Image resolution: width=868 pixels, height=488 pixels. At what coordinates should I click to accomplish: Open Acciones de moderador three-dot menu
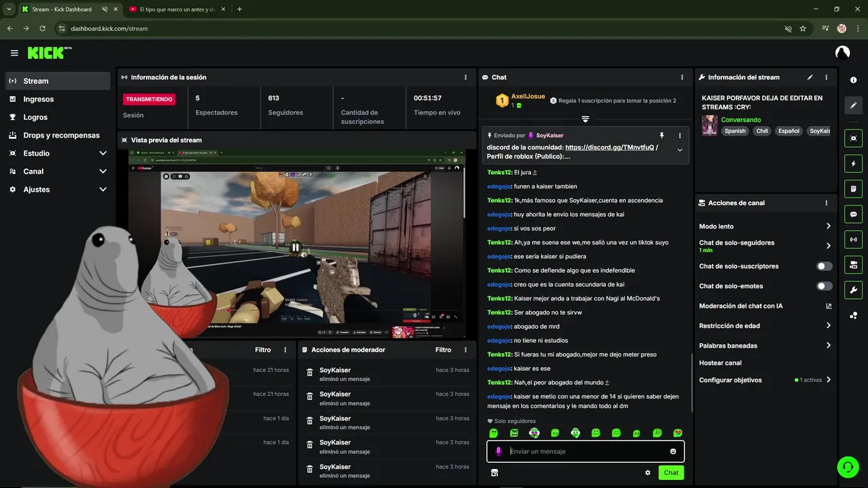pyautogui.click(x=465, y=350)
